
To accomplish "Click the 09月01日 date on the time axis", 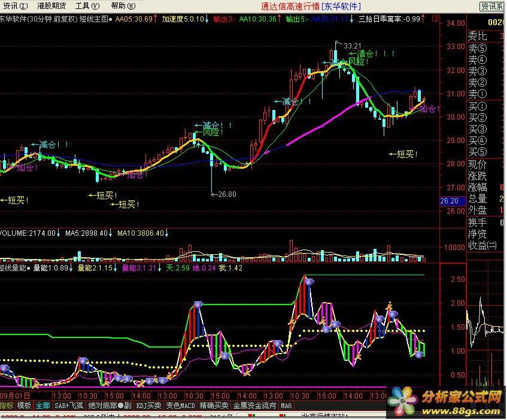I will tap(15, 396).
